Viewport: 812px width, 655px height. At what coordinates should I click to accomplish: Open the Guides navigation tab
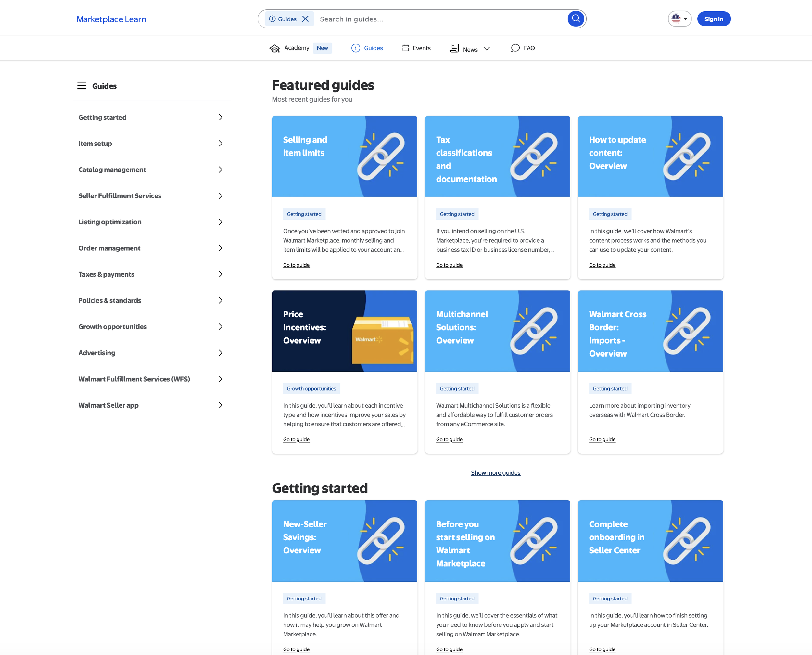[373, 48]
